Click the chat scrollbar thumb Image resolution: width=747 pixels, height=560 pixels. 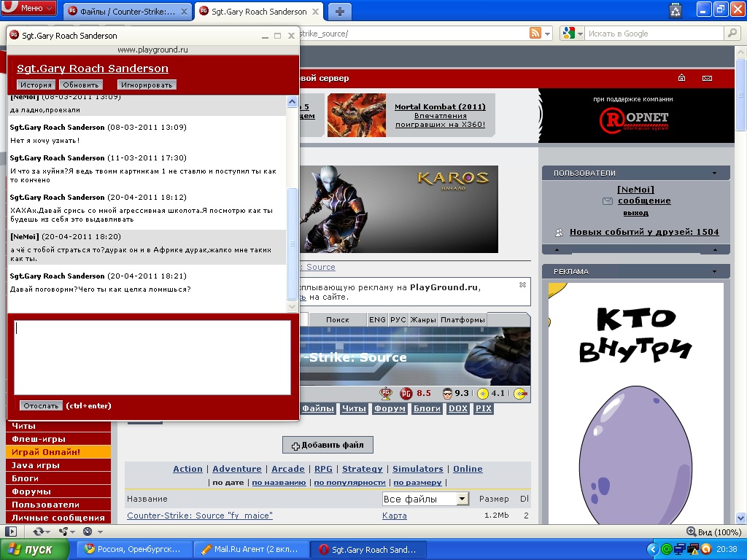pyautogui.click(x=292, y=244)
